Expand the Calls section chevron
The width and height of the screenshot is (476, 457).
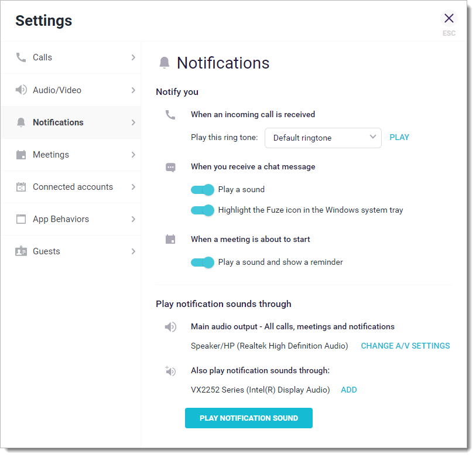[x=133, y=57]
